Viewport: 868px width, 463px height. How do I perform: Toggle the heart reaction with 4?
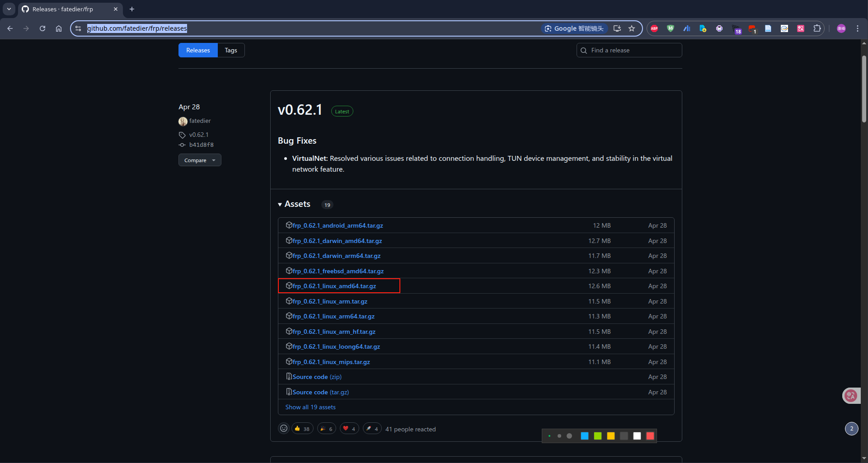click(349, 429)
